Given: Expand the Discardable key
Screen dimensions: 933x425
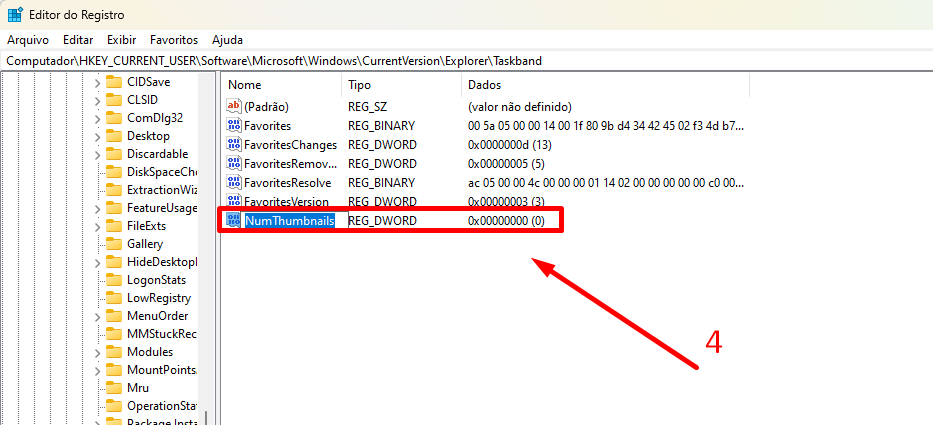Looking at the screenshot, I should (x=98, y=154).
